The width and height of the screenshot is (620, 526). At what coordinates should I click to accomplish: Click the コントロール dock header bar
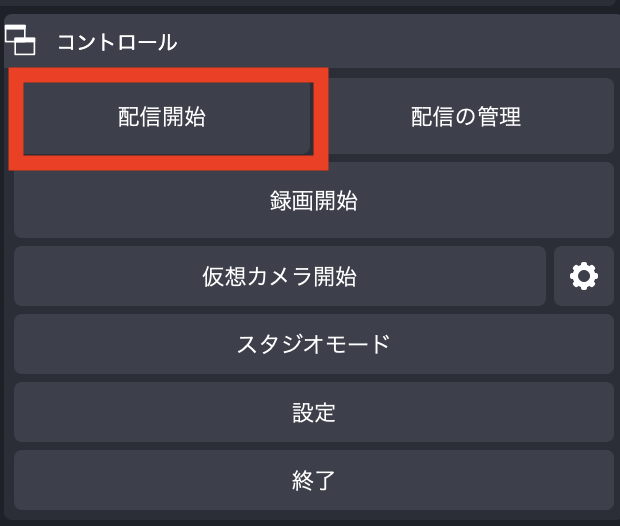pos(312,41)
